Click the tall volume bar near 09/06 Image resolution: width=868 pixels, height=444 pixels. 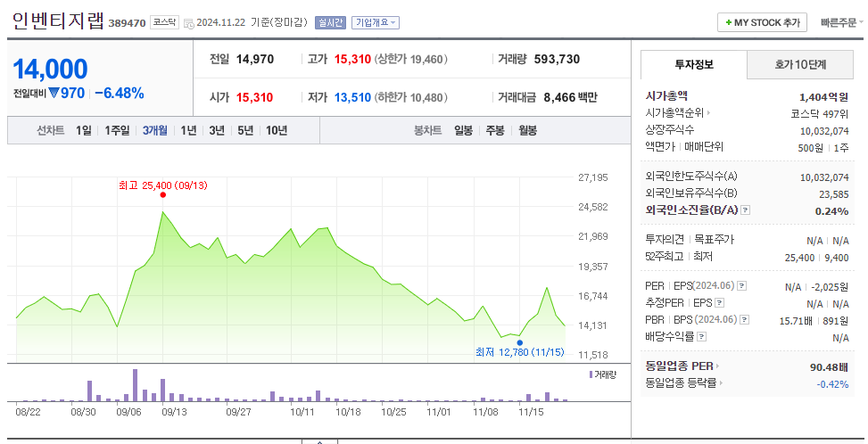[x=135, y=385]
